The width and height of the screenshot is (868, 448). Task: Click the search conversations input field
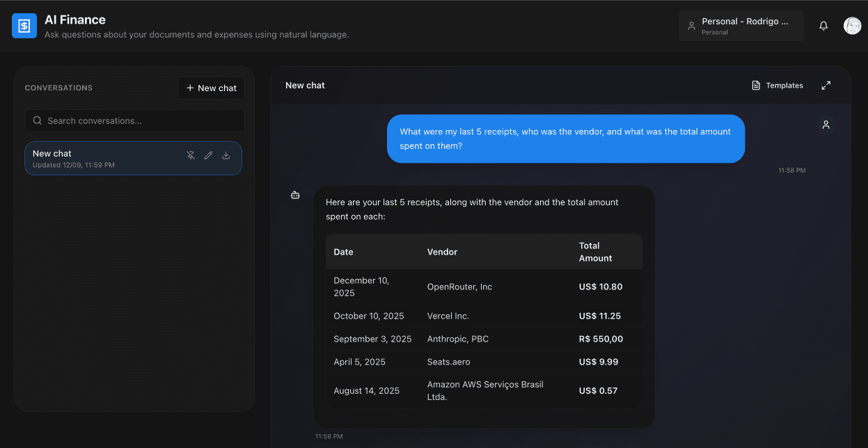tap(134, 120)
